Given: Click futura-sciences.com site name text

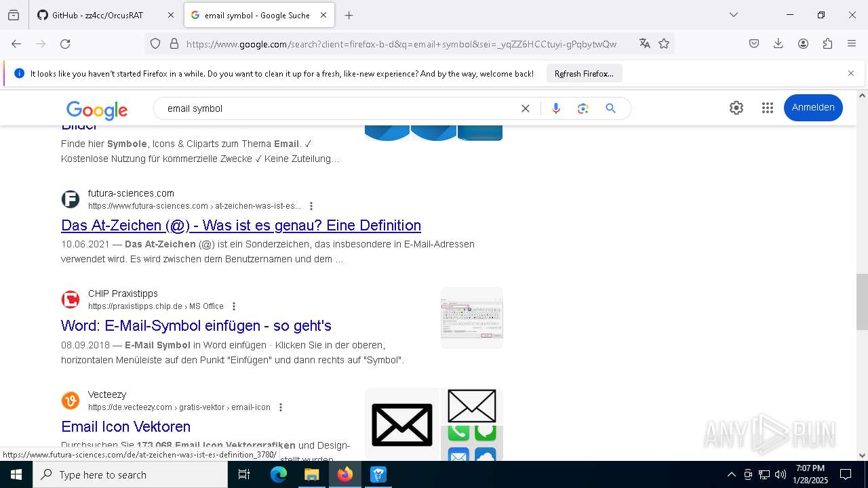Looking at the screenshot, I should pyautogui.click(x=131, y=193).
